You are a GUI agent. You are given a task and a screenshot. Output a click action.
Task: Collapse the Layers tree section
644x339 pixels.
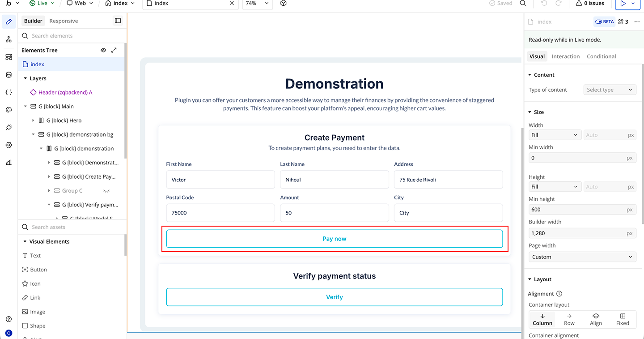[25, 78]
